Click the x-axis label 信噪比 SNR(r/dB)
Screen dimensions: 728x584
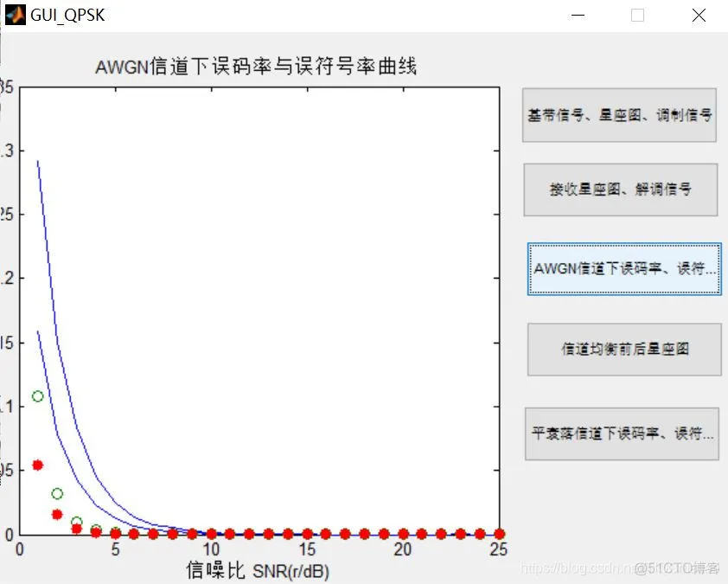click(x=258, y=570)
